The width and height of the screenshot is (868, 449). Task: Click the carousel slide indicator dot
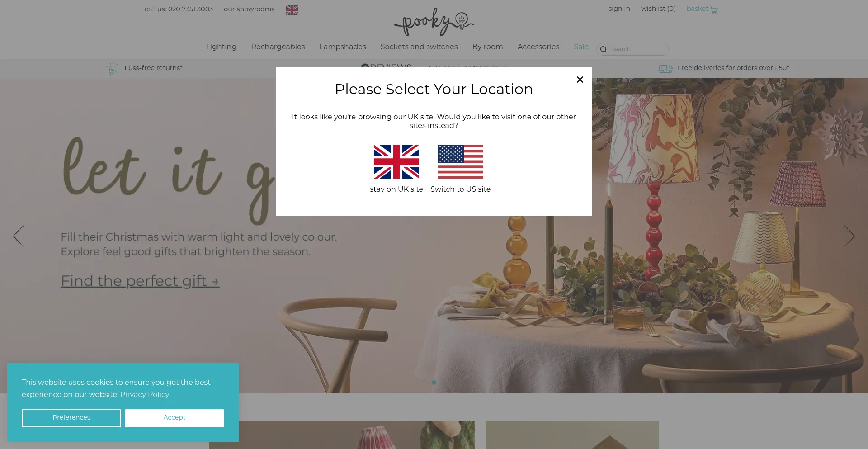(434, 383)
